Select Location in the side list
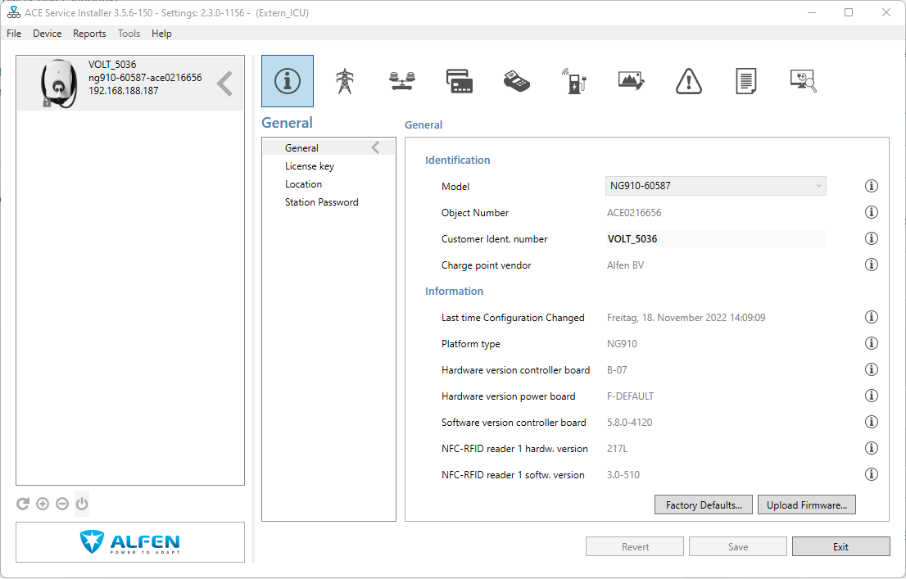The height and width of the screenshot is (579, 906). (x=303, y=184)
